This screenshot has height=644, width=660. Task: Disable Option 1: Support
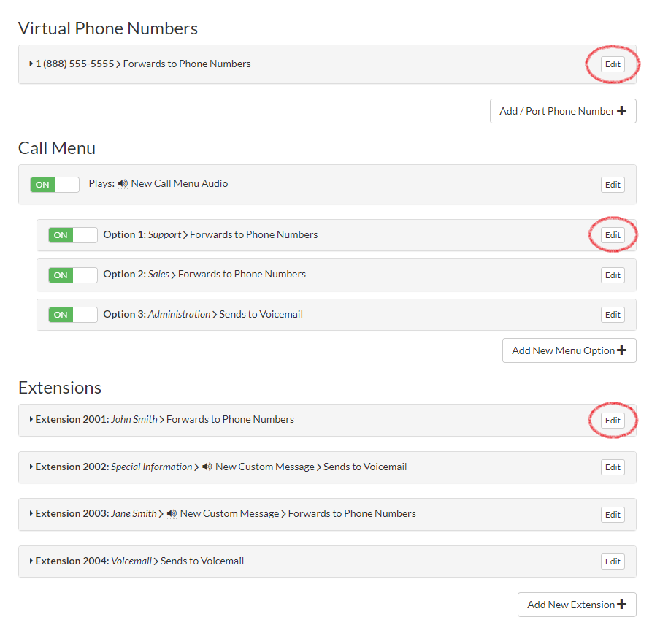pos(72,234)
